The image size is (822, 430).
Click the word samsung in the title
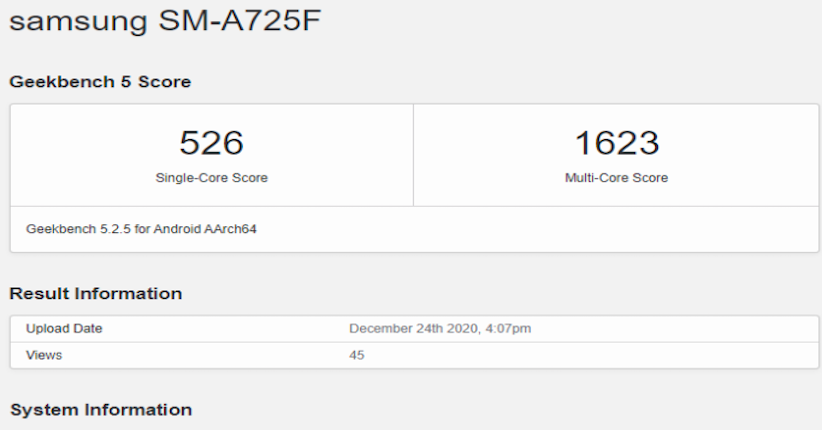coord(78,22)
